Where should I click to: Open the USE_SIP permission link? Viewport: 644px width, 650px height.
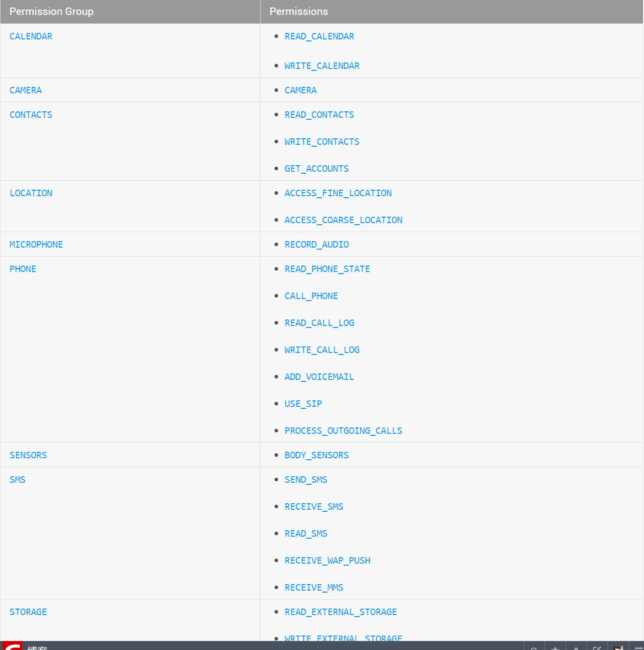tap(303, 404)
